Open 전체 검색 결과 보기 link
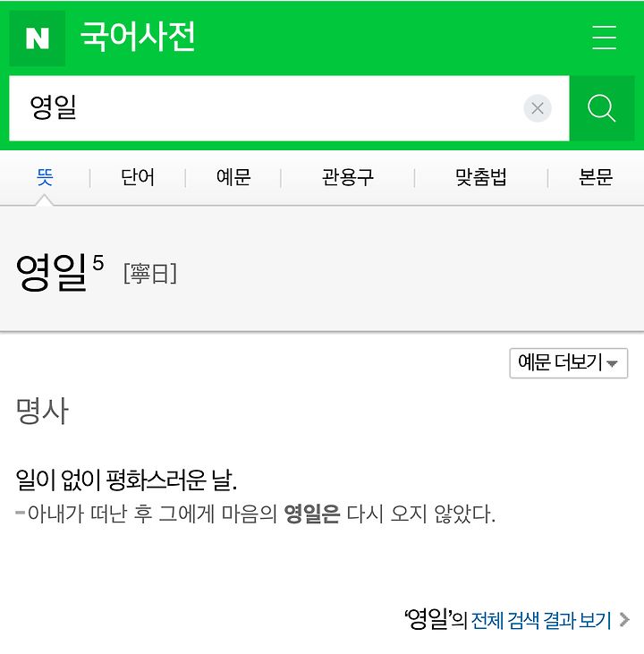The width and height of the screenshot is (644, 654). [541, 620]
